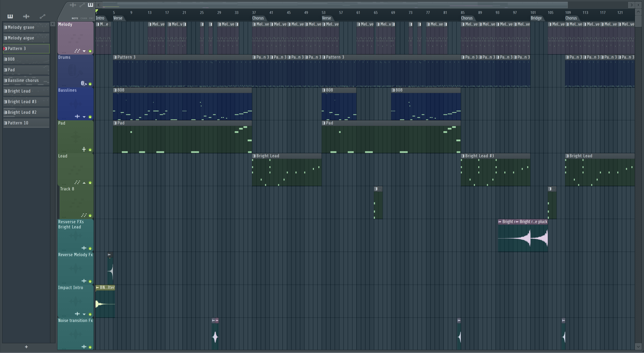The image size is (644, 353).
Task: Click the small button atop the picker scrollbar
Action: (53, 24)
